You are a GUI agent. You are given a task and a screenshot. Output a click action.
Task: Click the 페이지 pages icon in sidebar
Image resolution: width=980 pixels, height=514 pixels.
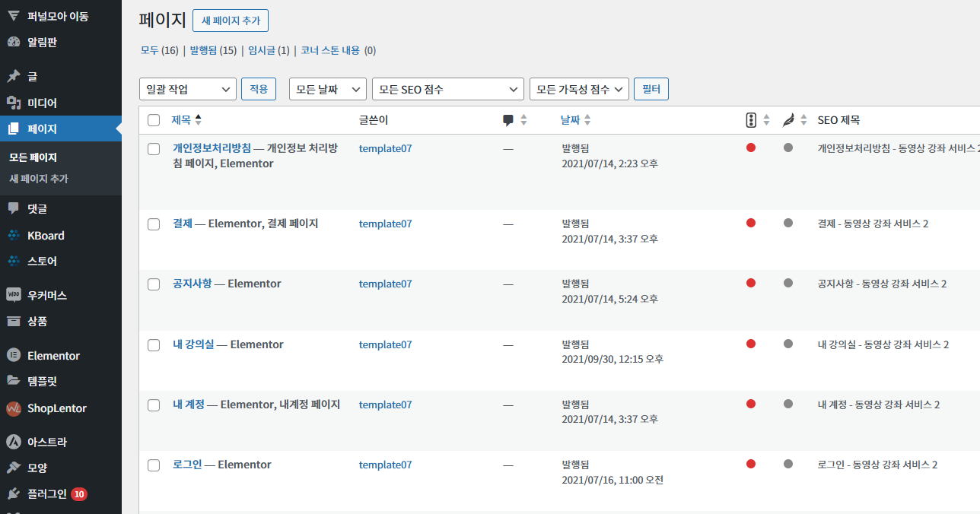13,128
